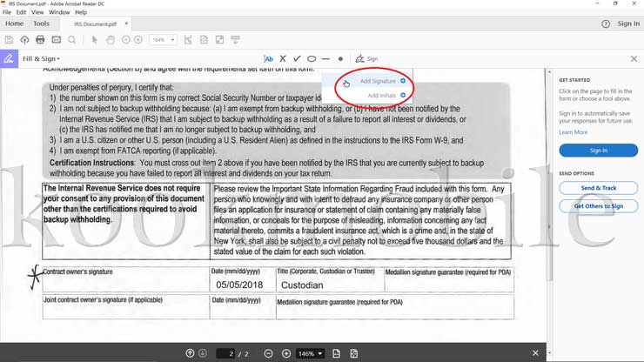
Task: Click the Fill & Sign pen icon
Action: 9,59
